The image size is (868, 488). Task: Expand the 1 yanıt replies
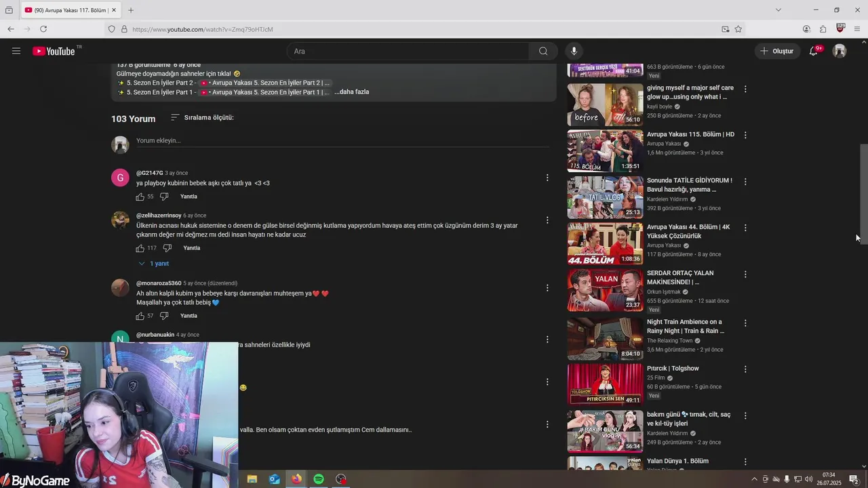tap(154, 264)
